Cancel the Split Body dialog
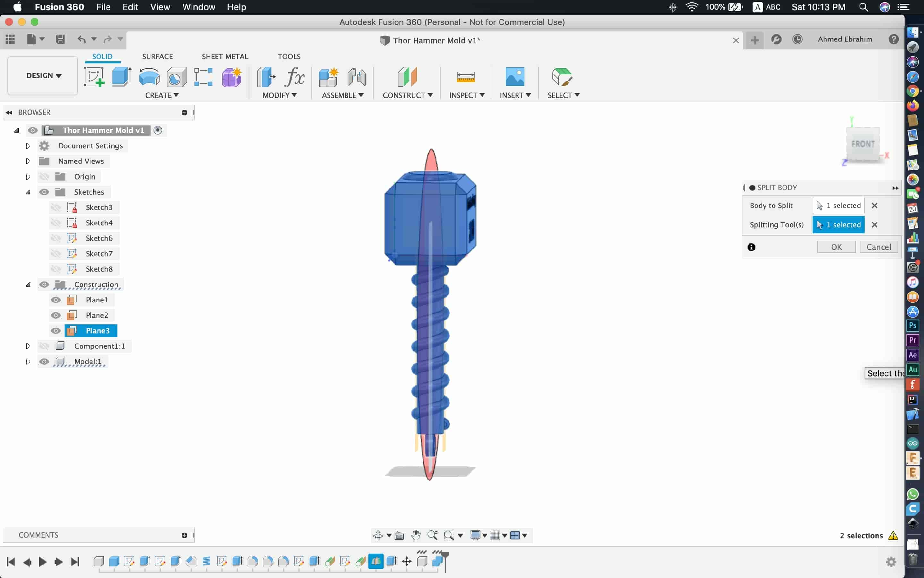924x578 pixels. (x=878, y=247)
